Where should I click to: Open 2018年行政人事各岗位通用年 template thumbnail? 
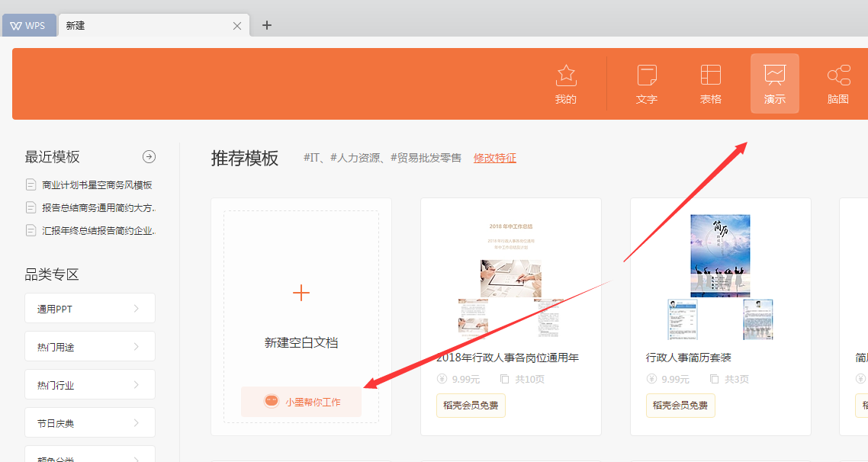tap(510, 275)
